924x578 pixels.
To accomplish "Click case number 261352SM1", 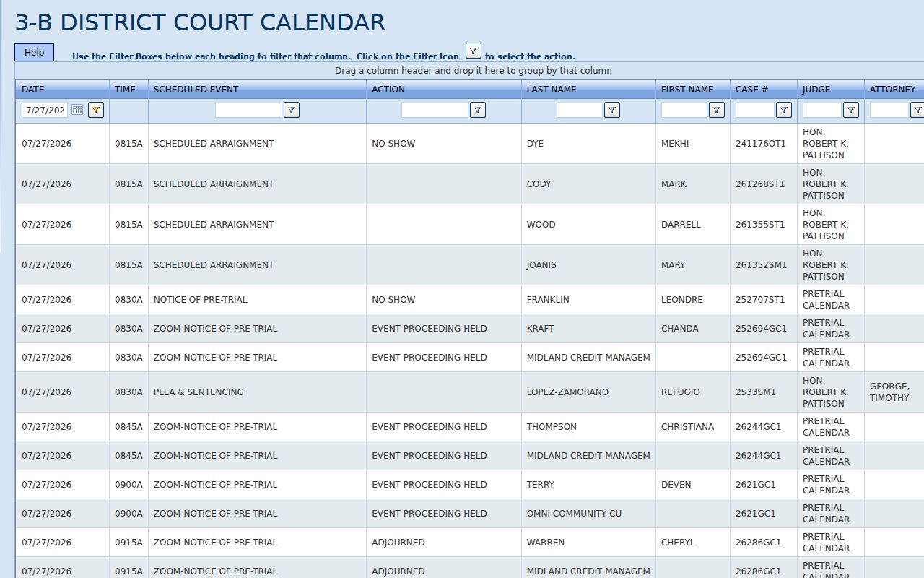I will tap(762, 265).
